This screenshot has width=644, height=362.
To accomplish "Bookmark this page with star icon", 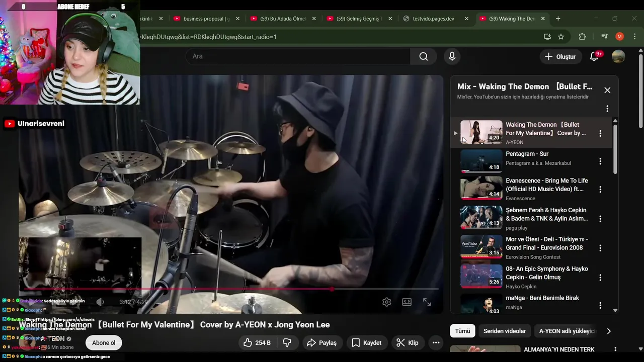I will click(561, 37).
